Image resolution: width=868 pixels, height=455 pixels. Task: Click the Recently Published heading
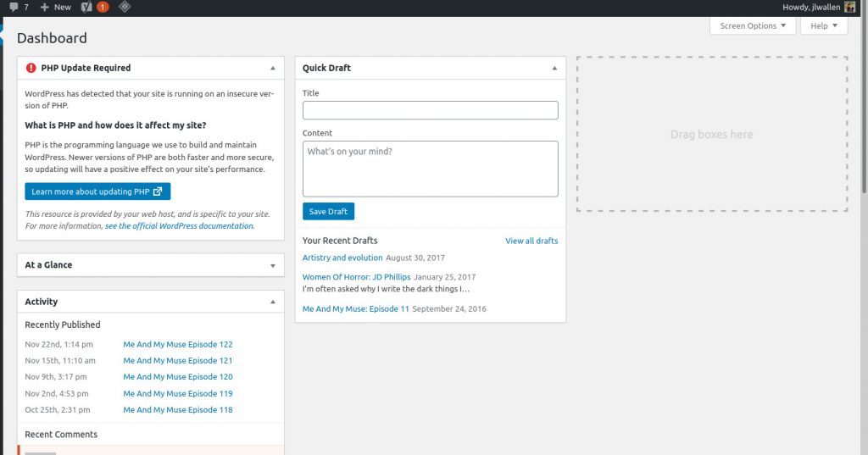tap(63, 325)
